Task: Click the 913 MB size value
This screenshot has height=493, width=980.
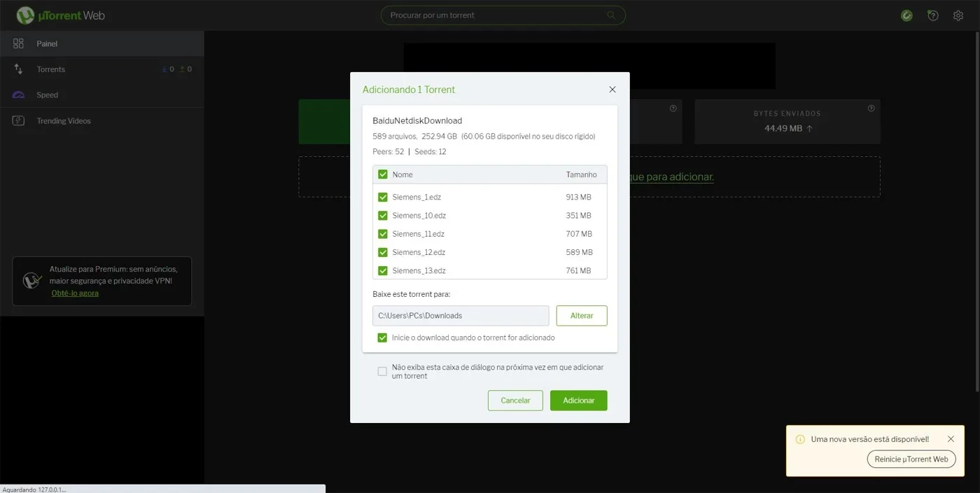Action: coord(579,197)
